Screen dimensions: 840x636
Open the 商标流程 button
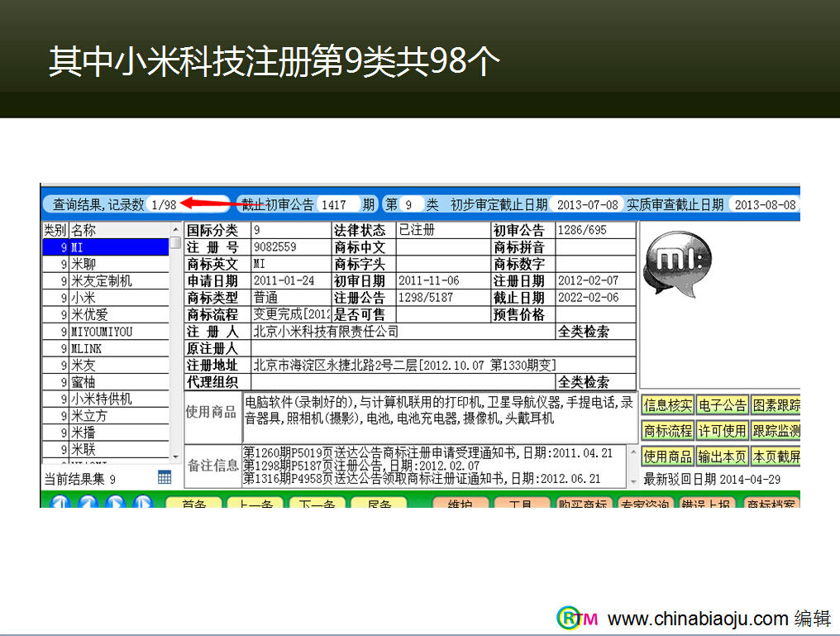(x=667, y=430)
